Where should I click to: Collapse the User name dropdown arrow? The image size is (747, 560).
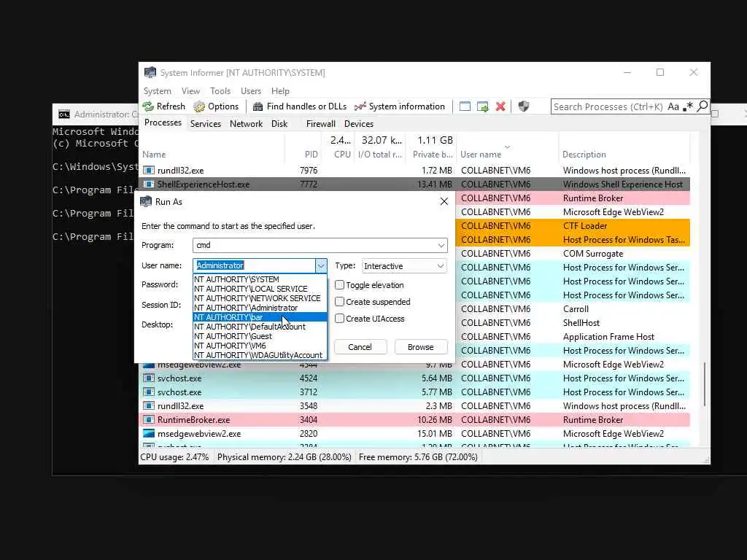tap(321, 265)
